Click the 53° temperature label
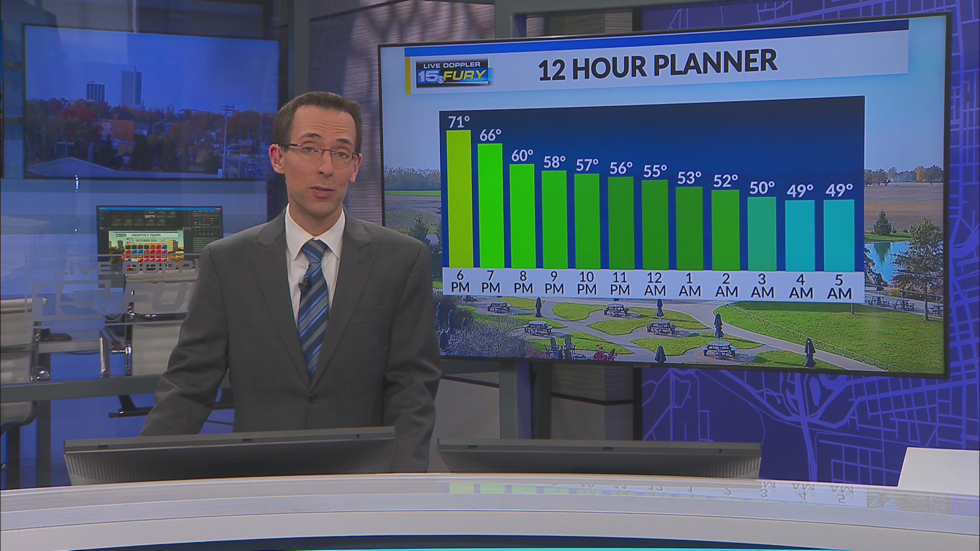The width and height of the screenshot is (980, 551). click(690, 178)
